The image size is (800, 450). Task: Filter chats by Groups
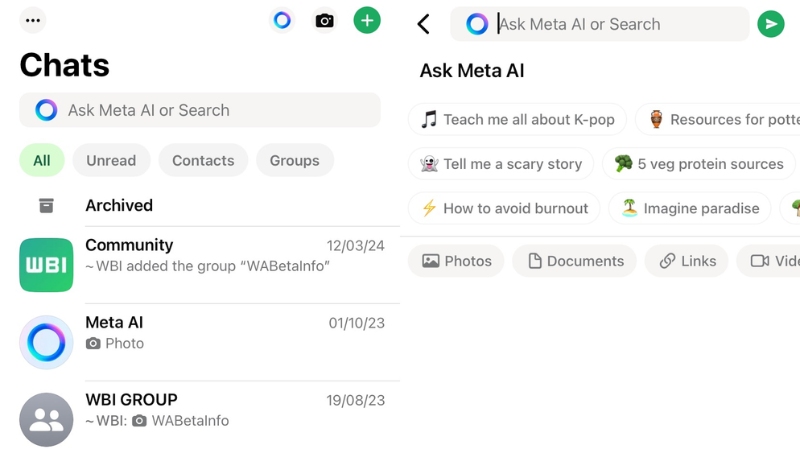click(295, 160)
